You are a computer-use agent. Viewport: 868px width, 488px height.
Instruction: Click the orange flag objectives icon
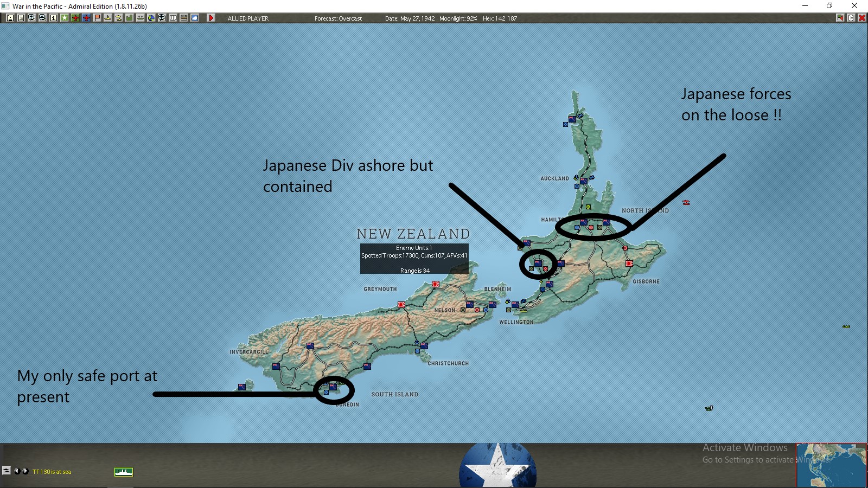[97, 18]
